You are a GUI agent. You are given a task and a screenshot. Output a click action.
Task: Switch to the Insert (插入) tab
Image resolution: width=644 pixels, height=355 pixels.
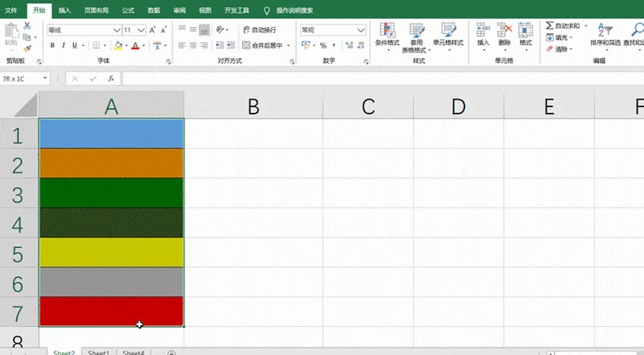click(x=65, y=10)
